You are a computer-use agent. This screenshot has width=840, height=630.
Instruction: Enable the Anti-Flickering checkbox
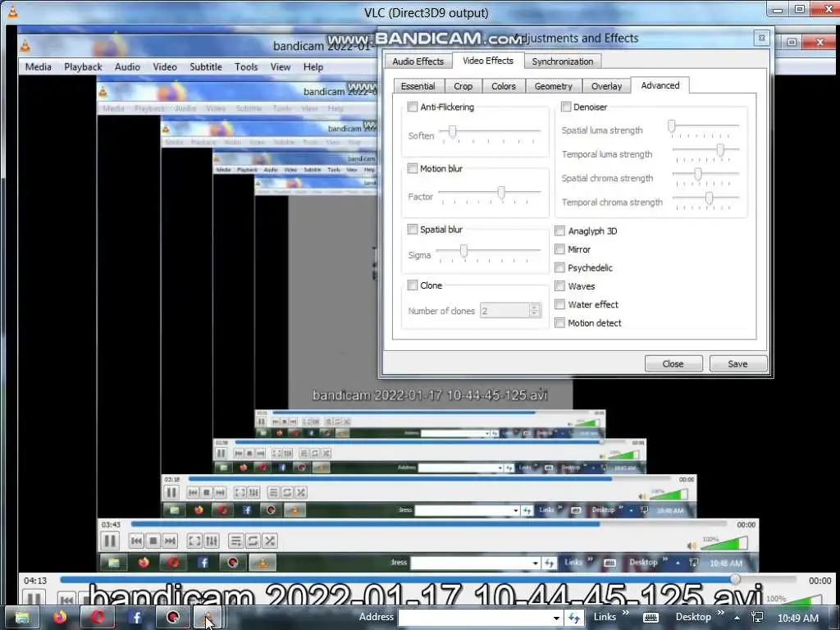click(x=413, y=107)
